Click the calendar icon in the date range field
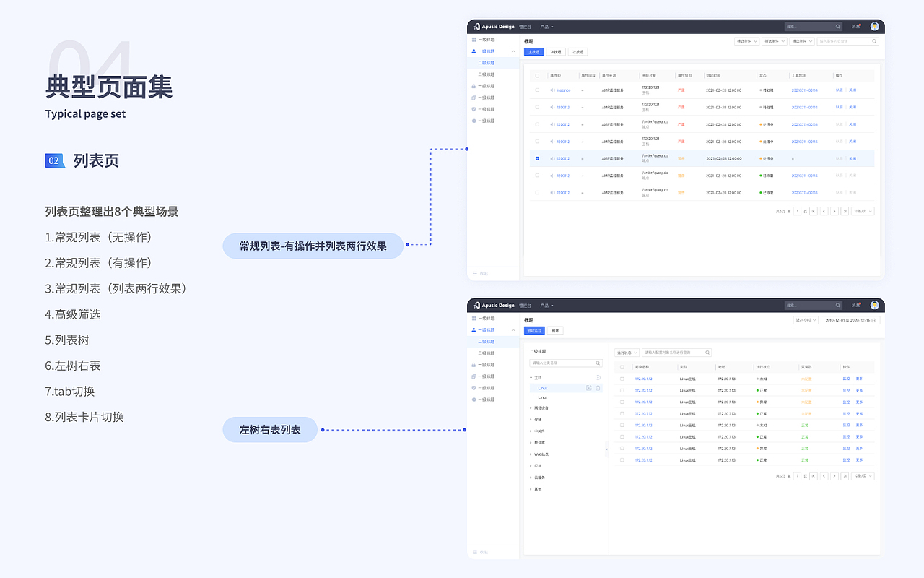This screenshot has height=578, width=924. [x=873, y=320]
